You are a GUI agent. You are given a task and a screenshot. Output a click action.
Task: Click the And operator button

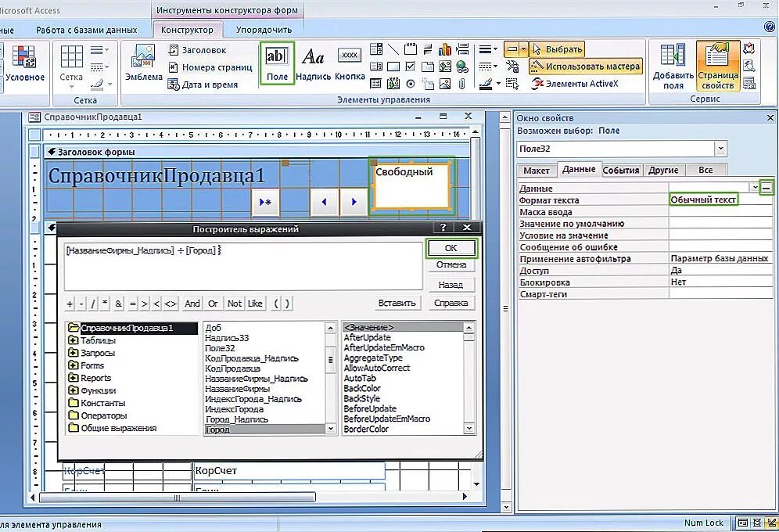coord(192,304)
